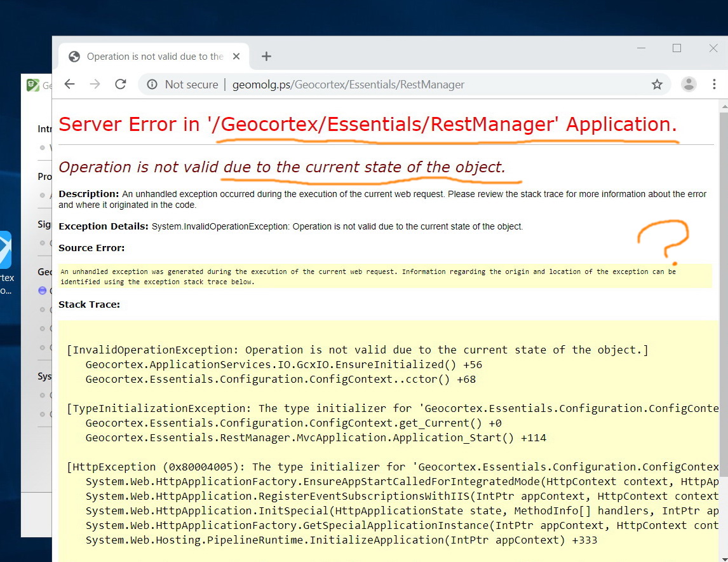
Task: Click the 'Description:' label text
Action: coord(89,194)
